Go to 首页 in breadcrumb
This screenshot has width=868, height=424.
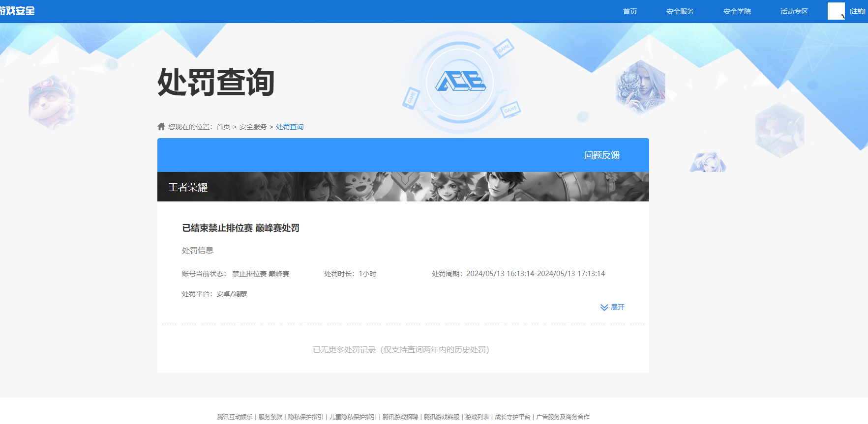click(x=223, y=127)
